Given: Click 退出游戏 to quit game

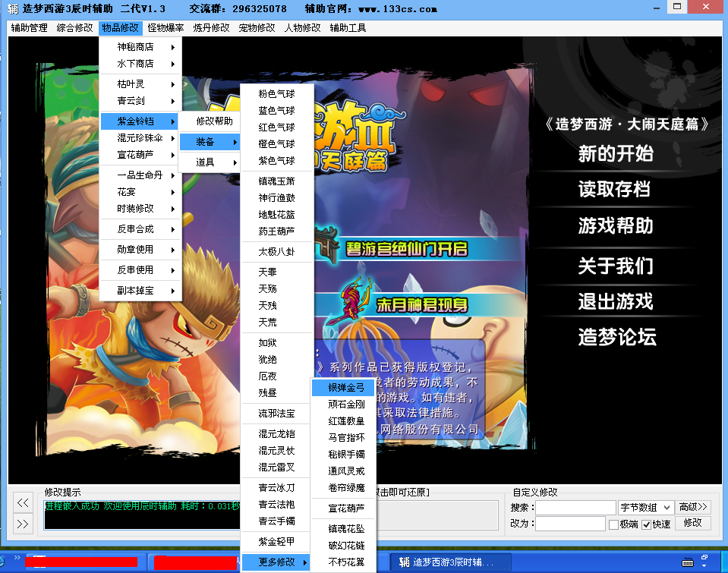Looking at the screenshot, I should point(616,302).
